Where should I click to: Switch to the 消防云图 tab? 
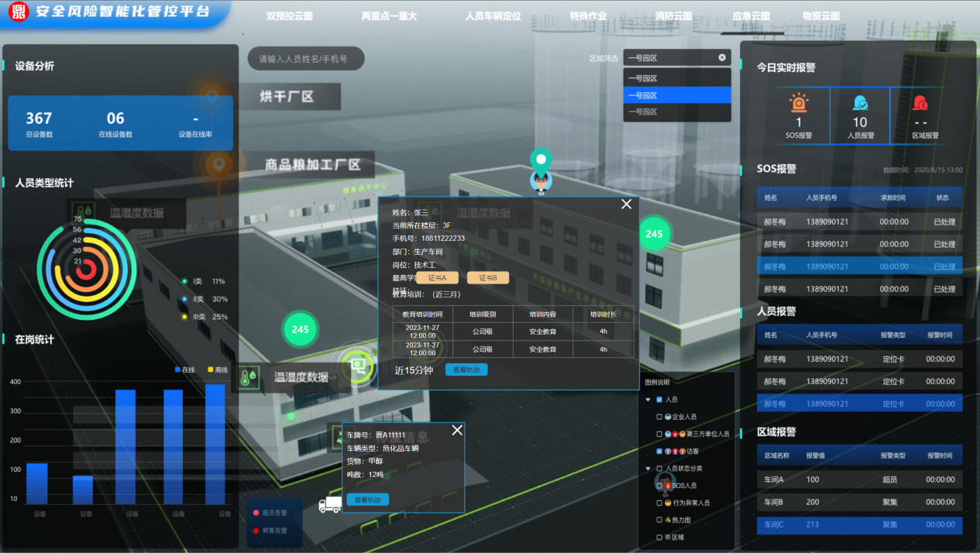[x=673, y=15]
